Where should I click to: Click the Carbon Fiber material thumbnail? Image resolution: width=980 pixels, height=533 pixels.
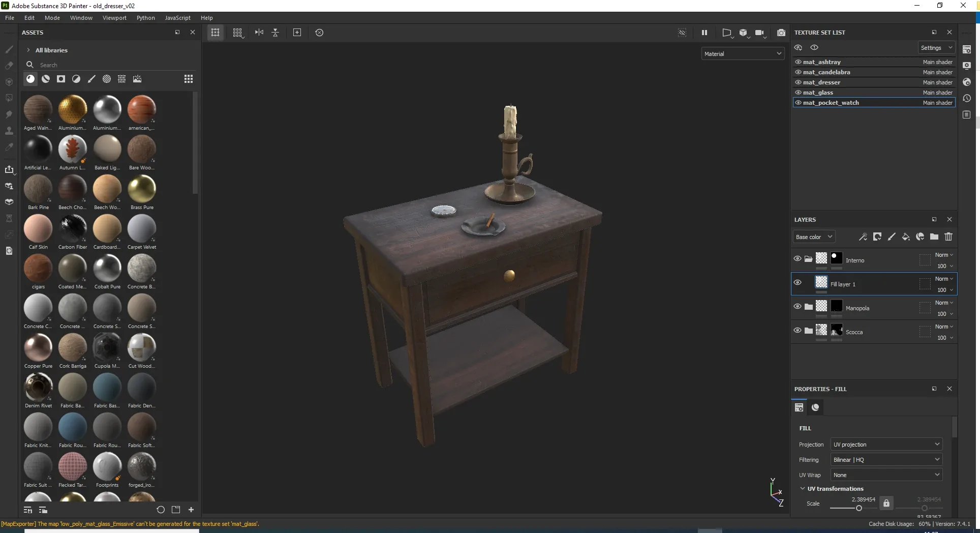[73, 228]
